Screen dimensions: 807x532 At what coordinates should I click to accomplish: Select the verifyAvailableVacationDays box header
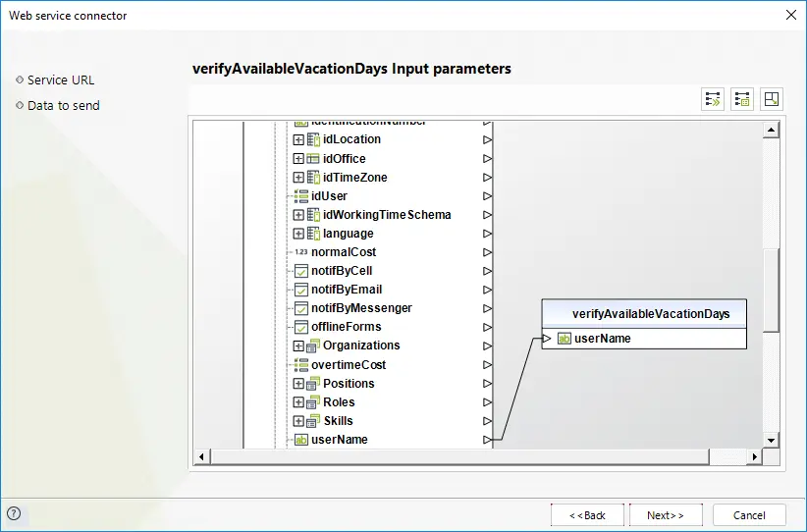pos(644,314)
